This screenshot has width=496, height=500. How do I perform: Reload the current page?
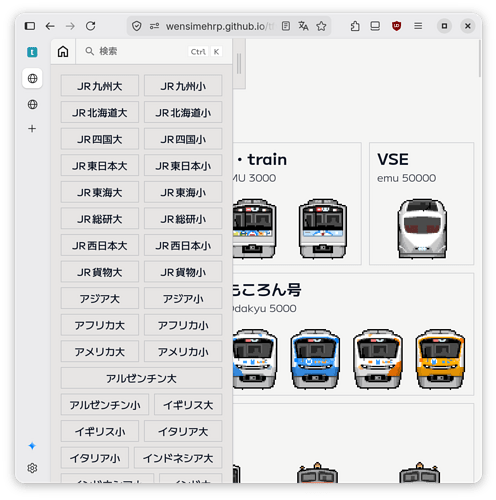coord(90,26)
